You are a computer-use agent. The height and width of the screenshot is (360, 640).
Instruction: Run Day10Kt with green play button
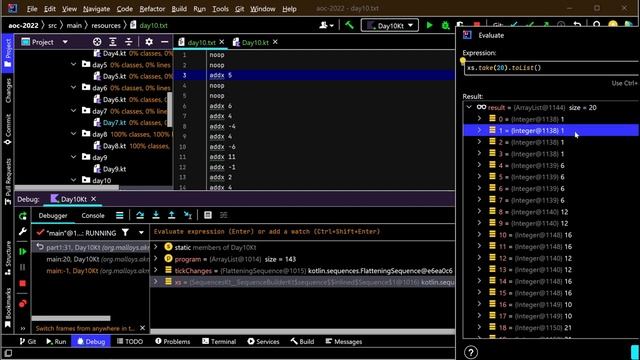[x=429, y=25]
